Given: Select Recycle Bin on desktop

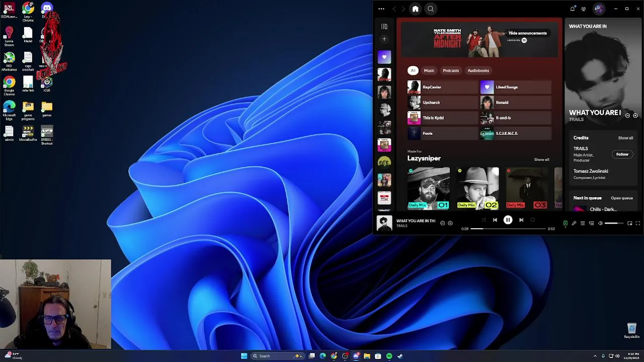Looking at the screenshot, I should 632,331.
